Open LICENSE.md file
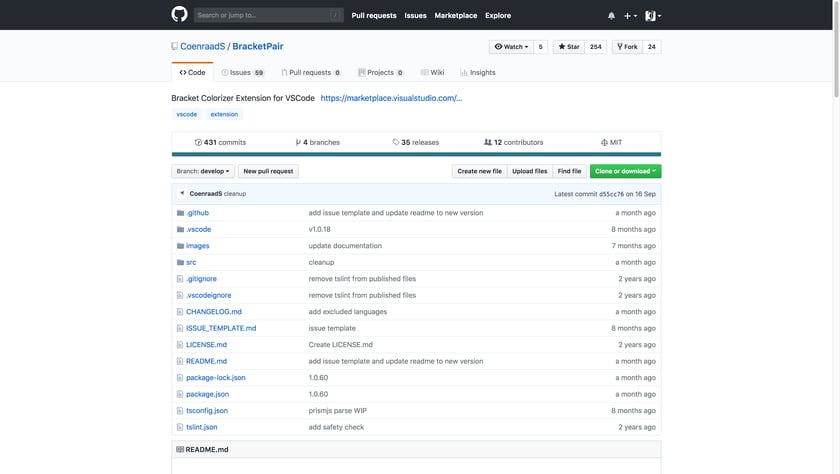Viewport: 840px width, 474px height. pyautogui.click(x=206, y=345)
